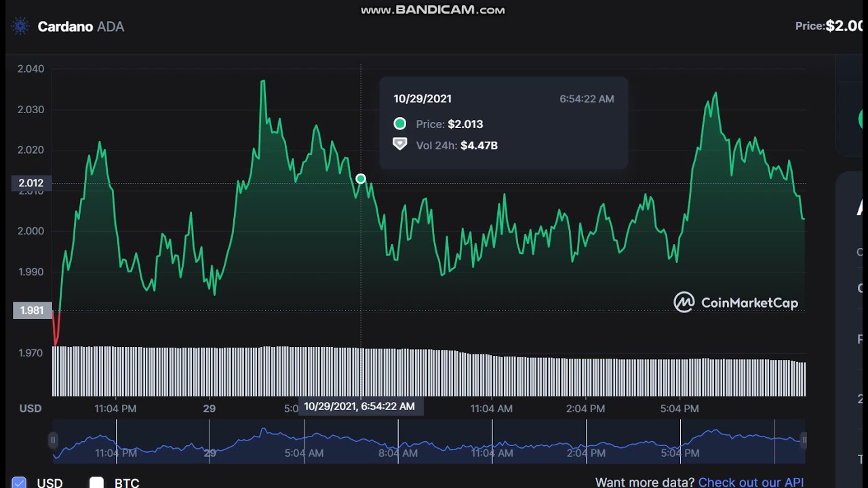
Task: Click the 1.981 price axis label
Action: pyautogui.click(x=31, y=310)
